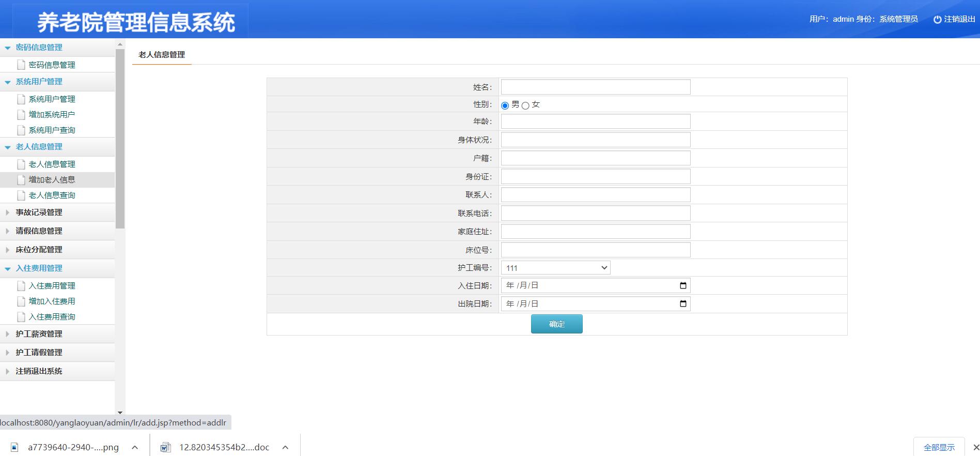Click 注销退出 link in header
This screenshot has width=980, height=456.
(959, 19)
